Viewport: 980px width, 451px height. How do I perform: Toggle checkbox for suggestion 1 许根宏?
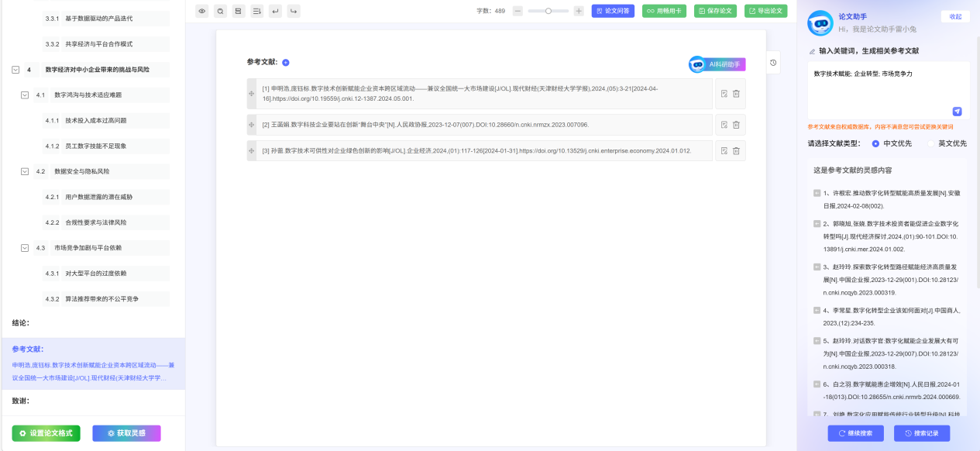(x=817, y=193)
